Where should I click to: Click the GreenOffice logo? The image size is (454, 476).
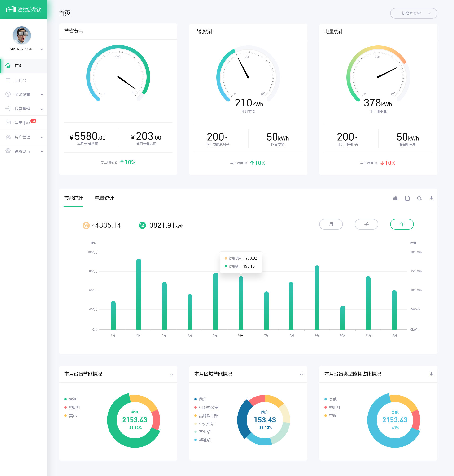click(23, 9)
